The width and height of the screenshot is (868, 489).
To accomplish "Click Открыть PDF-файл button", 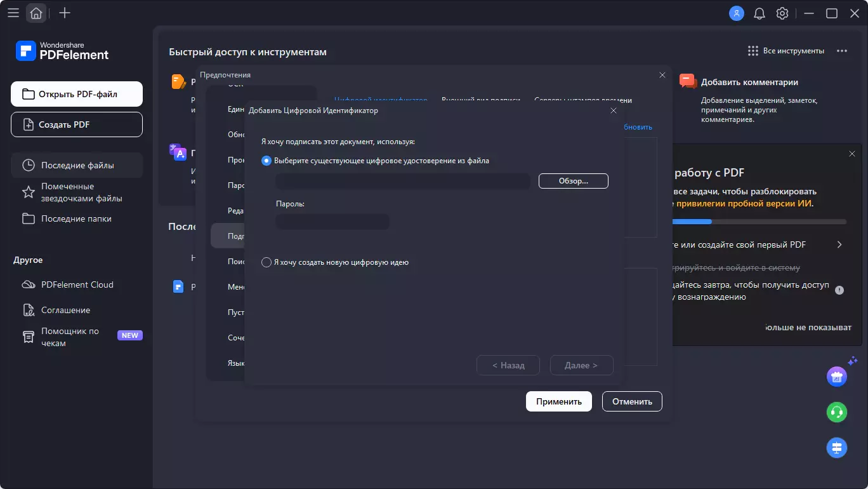I will coord(77,94).
